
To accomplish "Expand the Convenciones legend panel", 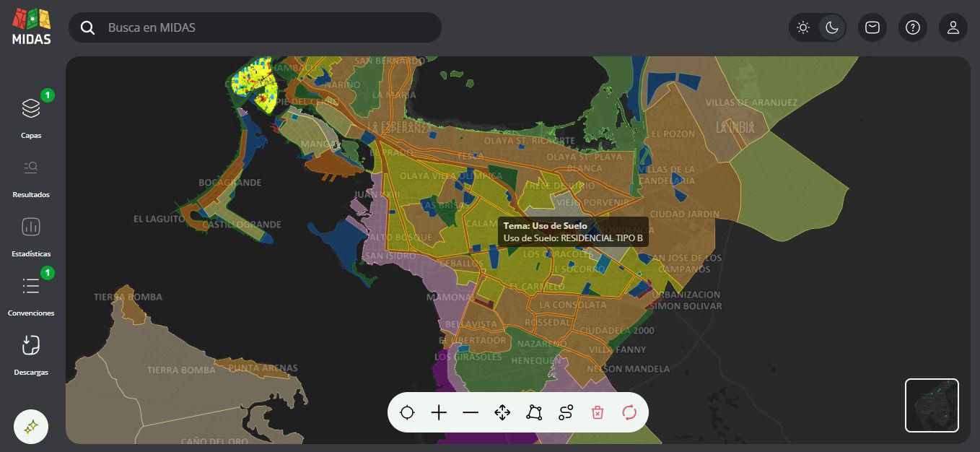I will [31, 293].
